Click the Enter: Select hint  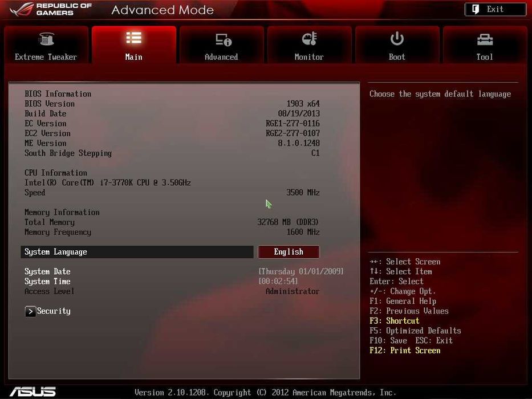397,281
